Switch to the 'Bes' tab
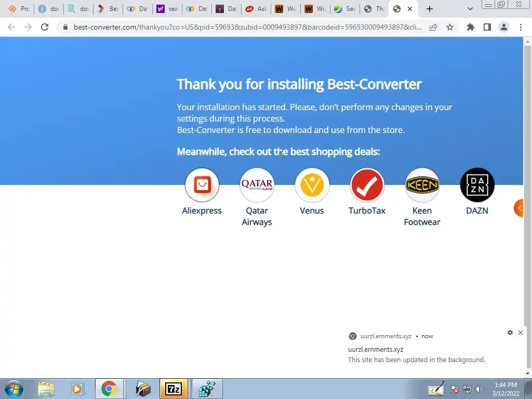 pyautogui.click(x=108, y=9)
